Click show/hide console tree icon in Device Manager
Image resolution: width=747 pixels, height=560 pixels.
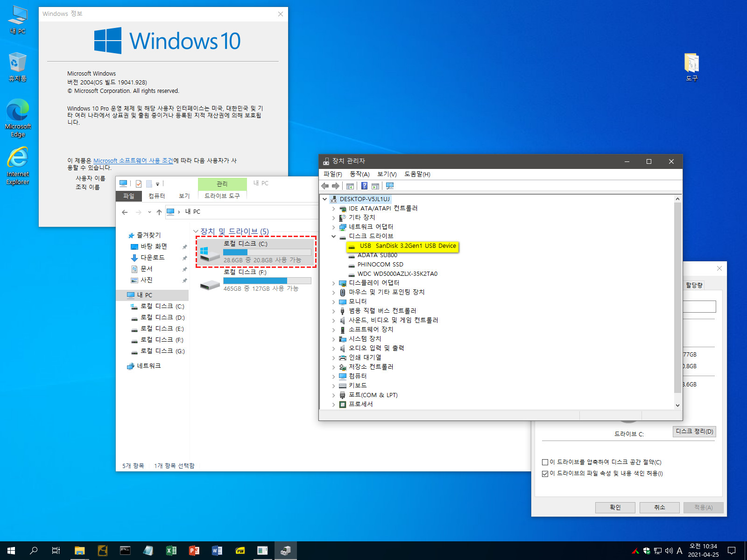[x=350, y=186]
